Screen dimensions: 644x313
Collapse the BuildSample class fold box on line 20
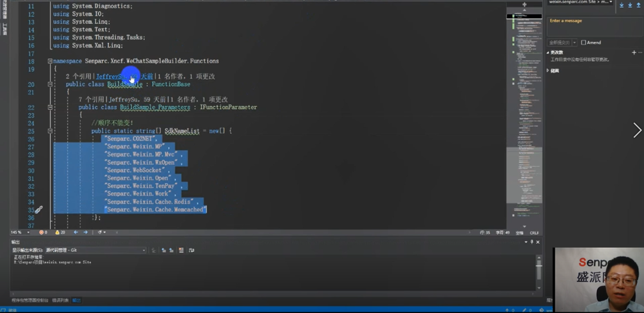[50, 84]
